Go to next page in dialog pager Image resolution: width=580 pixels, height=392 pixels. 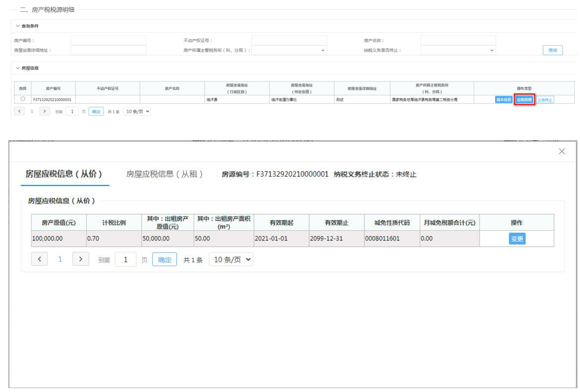[x=81, y=259]
